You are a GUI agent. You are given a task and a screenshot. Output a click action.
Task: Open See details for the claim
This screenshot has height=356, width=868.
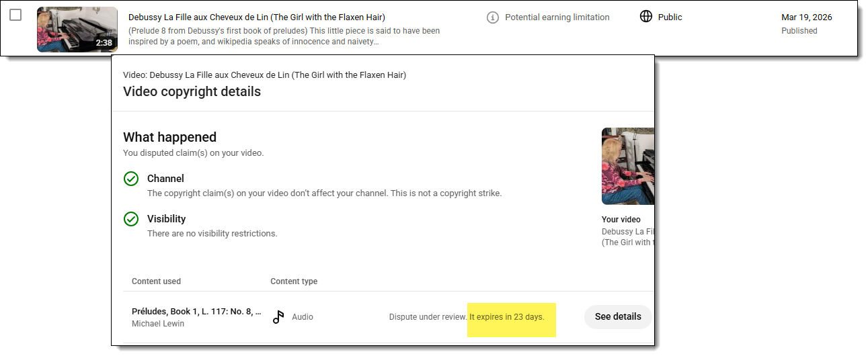618,316
